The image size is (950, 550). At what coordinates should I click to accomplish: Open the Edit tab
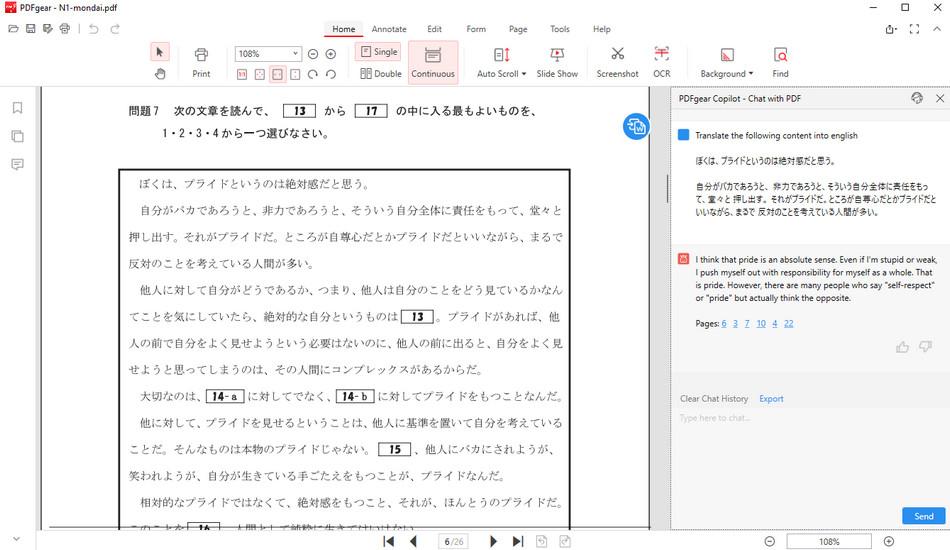click(x=434, y=29)
